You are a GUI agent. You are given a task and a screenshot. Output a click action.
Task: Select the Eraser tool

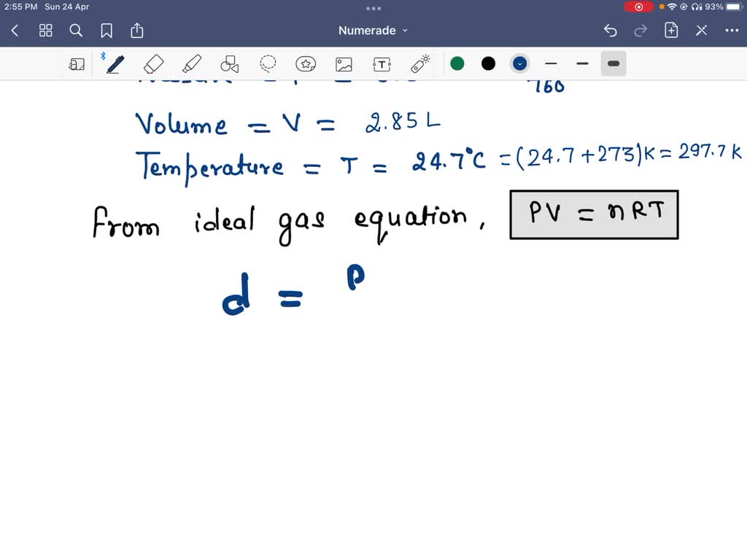(154, 63)
